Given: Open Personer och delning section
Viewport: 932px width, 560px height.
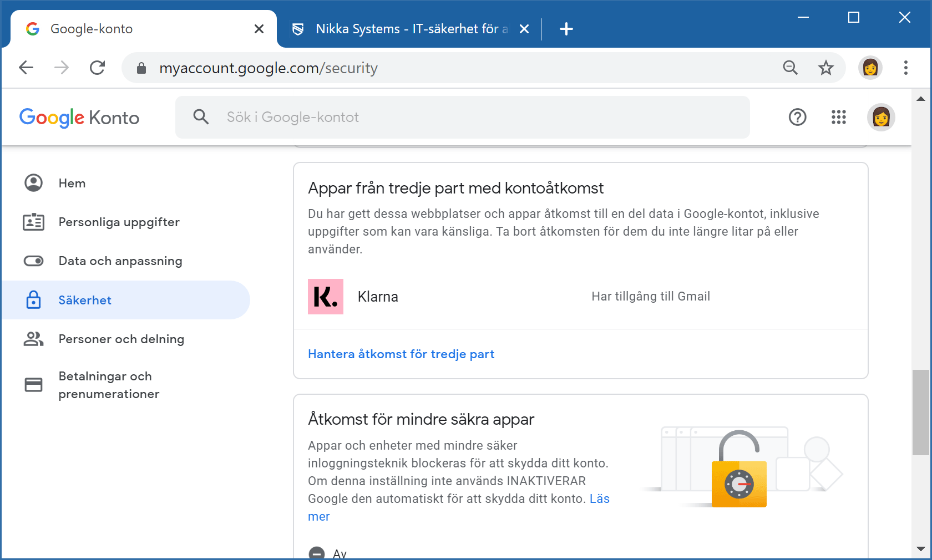Looking at the screenshot, I should (126, 339).
